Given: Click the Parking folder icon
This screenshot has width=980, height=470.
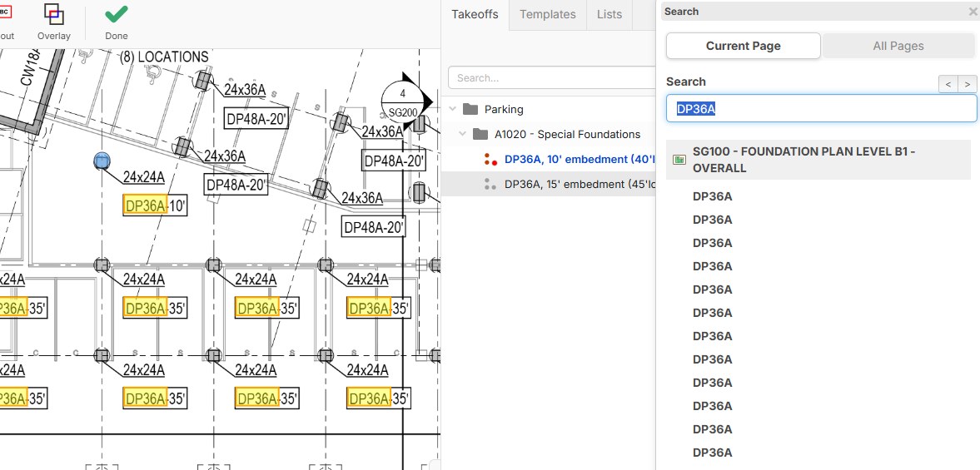Looking at the screenshot, I should click(470, 109).
